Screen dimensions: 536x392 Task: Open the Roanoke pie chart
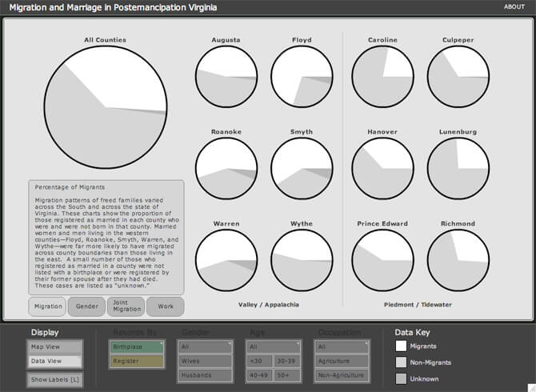(226, 168)
